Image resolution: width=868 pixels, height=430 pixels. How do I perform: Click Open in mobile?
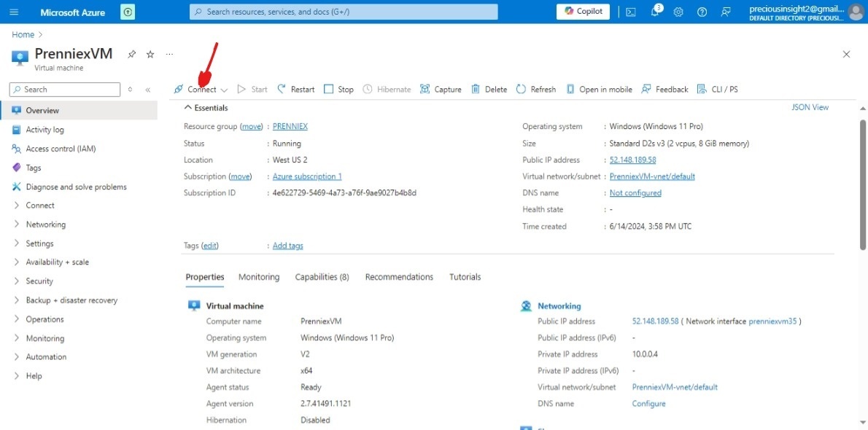[x=599, y=89]
